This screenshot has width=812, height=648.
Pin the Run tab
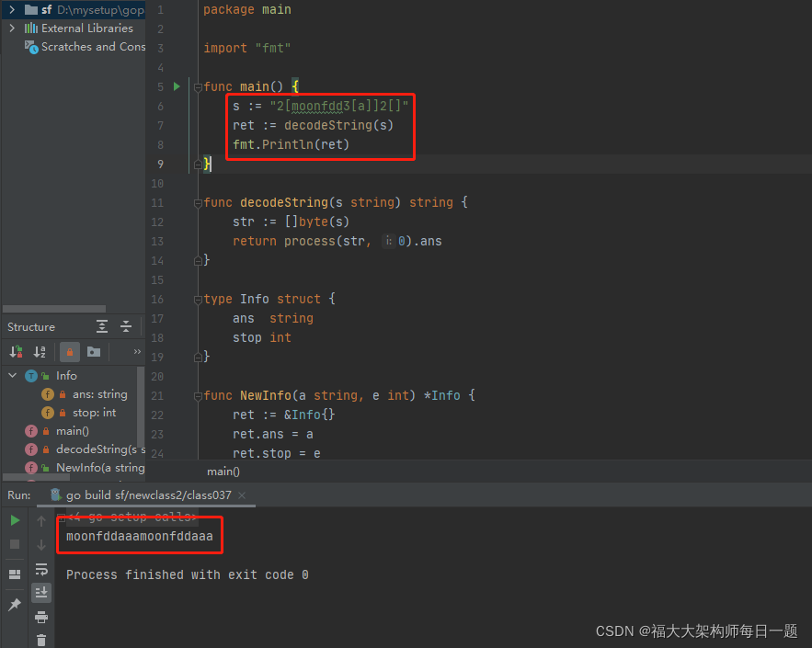click(15, 604)
